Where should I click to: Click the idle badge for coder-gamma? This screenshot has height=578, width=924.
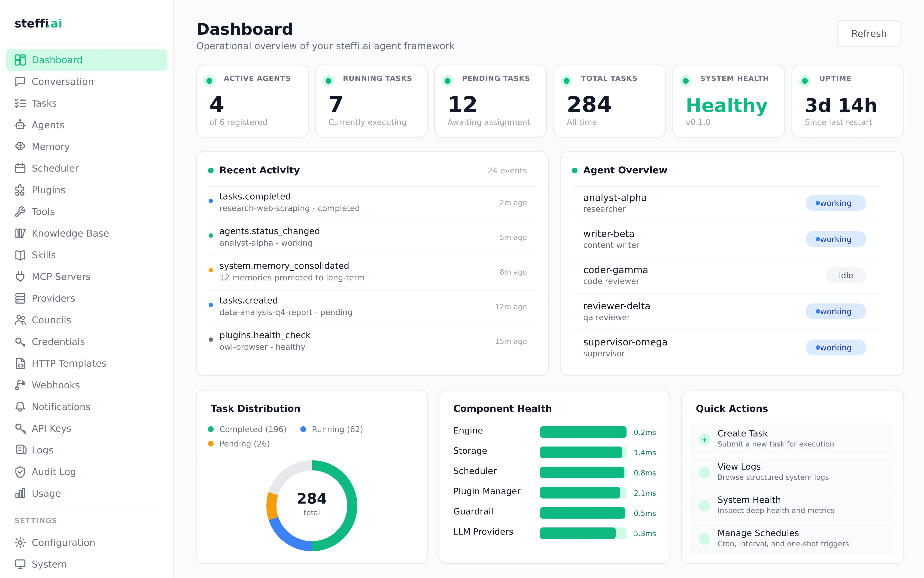pos(846,275)
